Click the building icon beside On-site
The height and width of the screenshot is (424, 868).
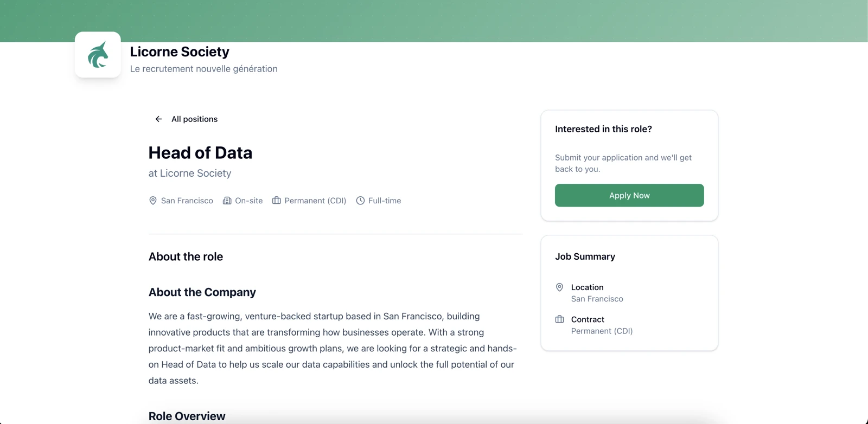[x=227, y=201]
